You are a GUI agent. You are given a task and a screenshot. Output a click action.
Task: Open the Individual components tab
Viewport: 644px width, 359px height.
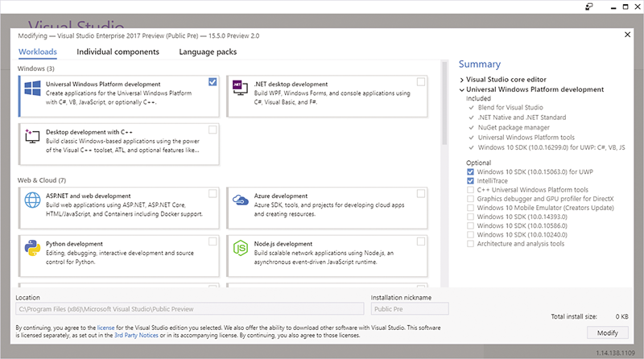[118, 52]
